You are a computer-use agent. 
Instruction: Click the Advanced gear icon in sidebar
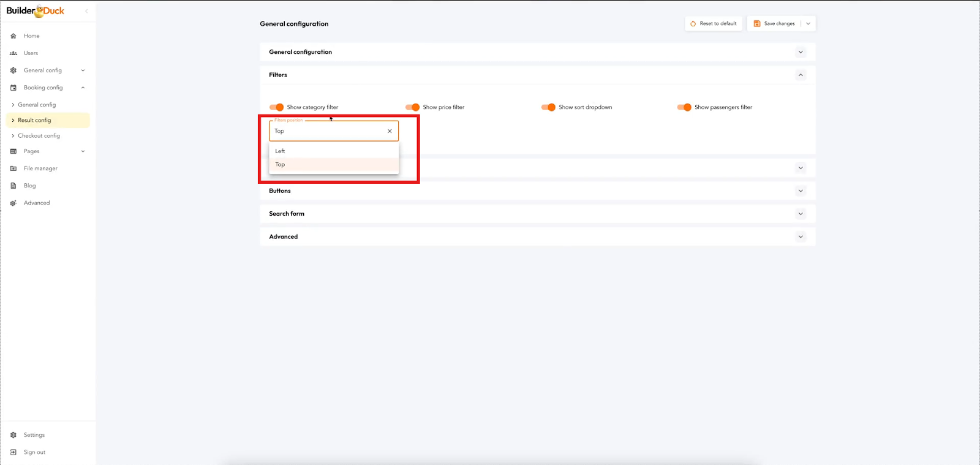click(x=13, y=203)
